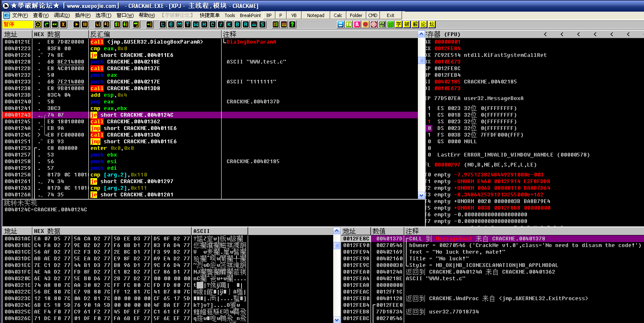Click the ASCII column header in dump
Viewport: 644px width, 323px height.
(220, 231)
